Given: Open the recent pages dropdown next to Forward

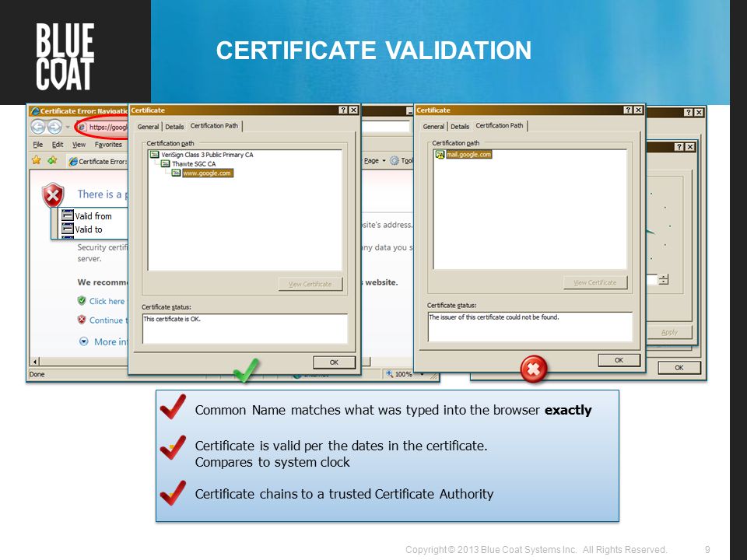Looking at the screenshot, I should pyautogui.click(x=68, y=127).
